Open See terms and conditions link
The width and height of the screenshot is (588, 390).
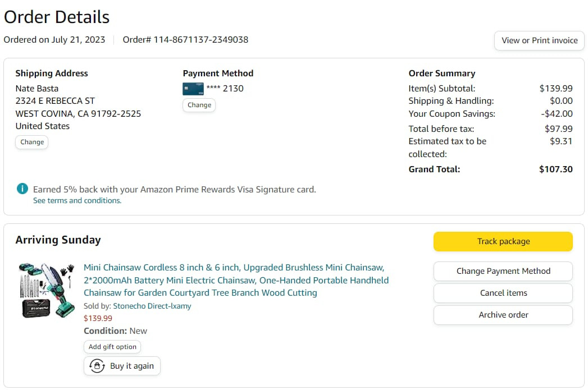(x=77, y=201)
